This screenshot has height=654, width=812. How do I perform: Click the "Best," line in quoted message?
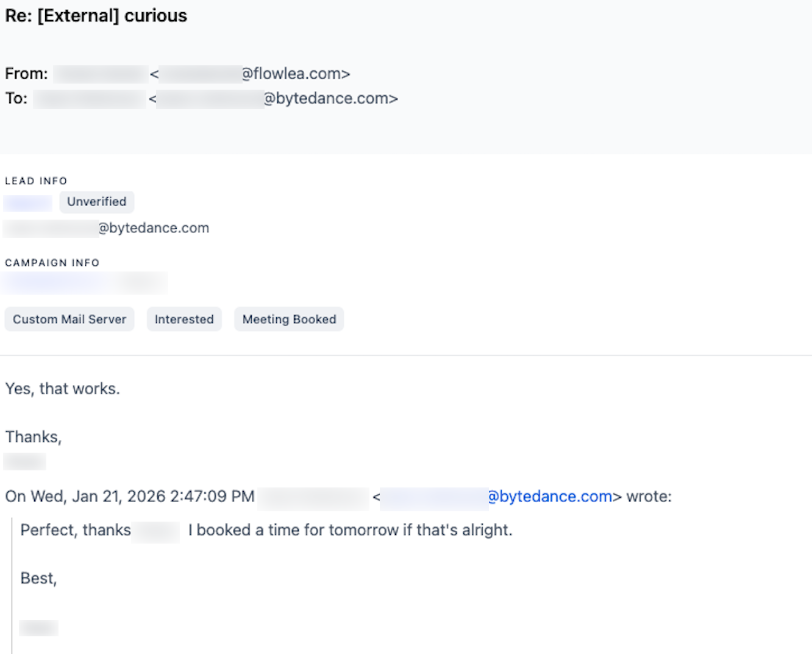38,578
